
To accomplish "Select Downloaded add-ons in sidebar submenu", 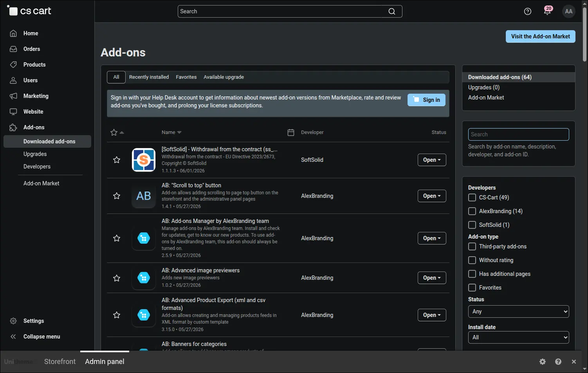I will click(47, 141).
